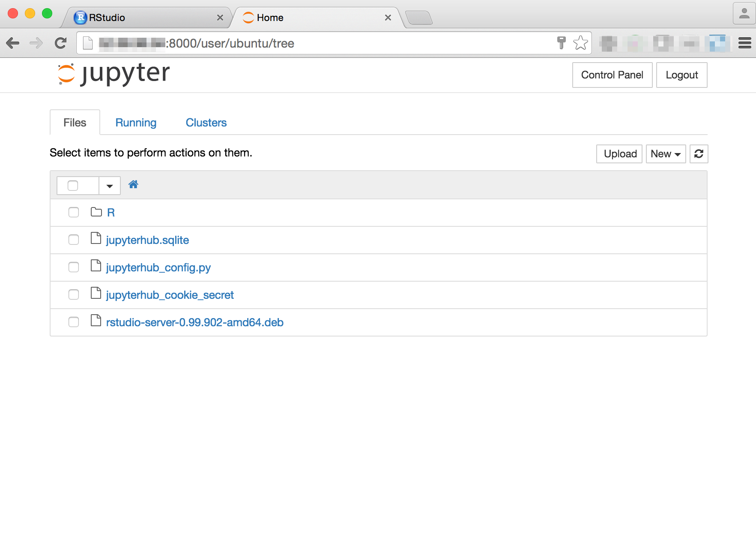Click the Jupyter logo to return home
The image size is (756, 538).
pyautogui.click(x=113, y=74)
